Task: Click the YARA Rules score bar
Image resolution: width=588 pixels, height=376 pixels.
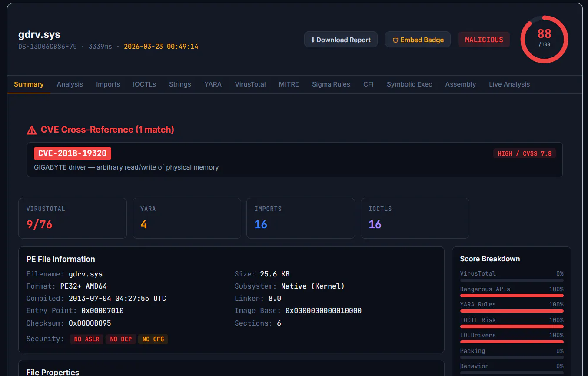Action: pyautogui.click(x=512, y=311)
